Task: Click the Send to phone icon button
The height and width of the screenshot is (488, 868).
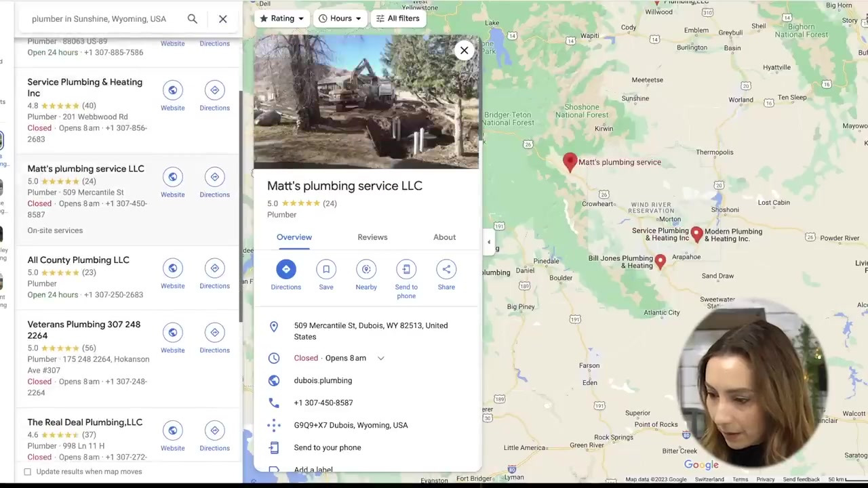Action: [x=406, y=269]
